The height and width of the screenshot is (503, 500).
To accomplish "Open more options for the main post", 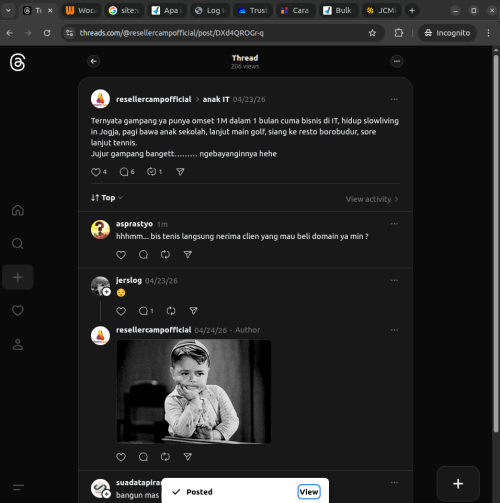I will coord(394,99).
